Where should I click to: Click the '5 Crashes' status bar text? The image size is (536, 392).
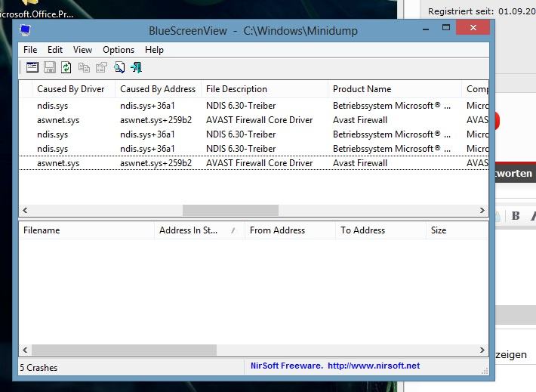tap(39, 368)
